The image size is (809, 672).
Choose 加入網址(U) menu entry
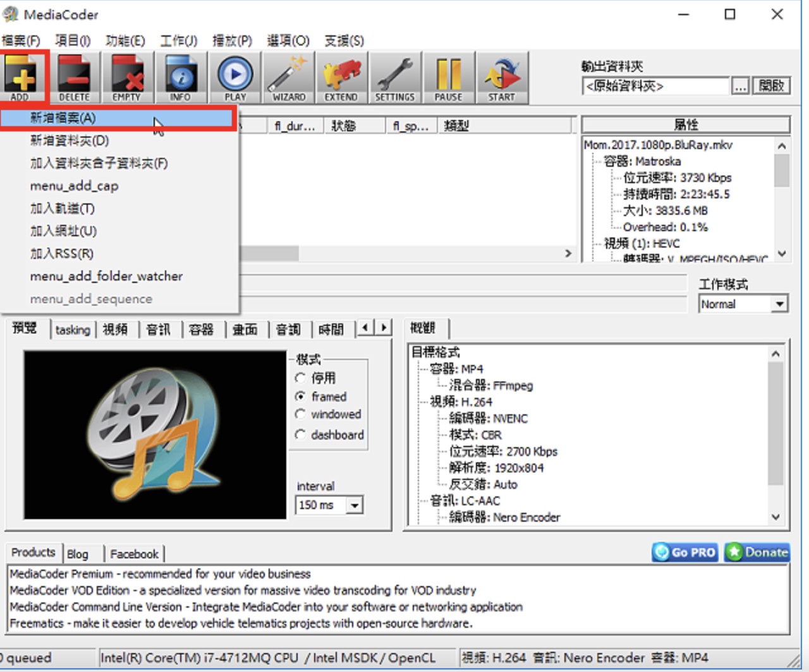tap(119, 231)
